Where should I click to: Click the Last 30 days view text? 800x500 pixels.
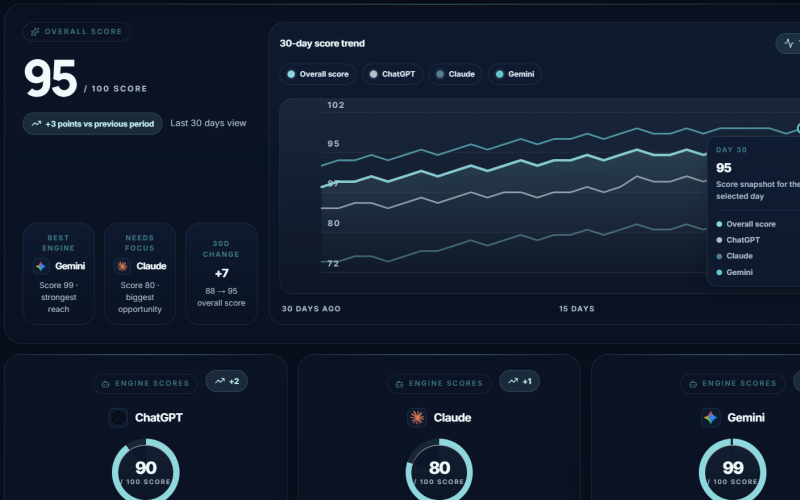tap(208, 123)
